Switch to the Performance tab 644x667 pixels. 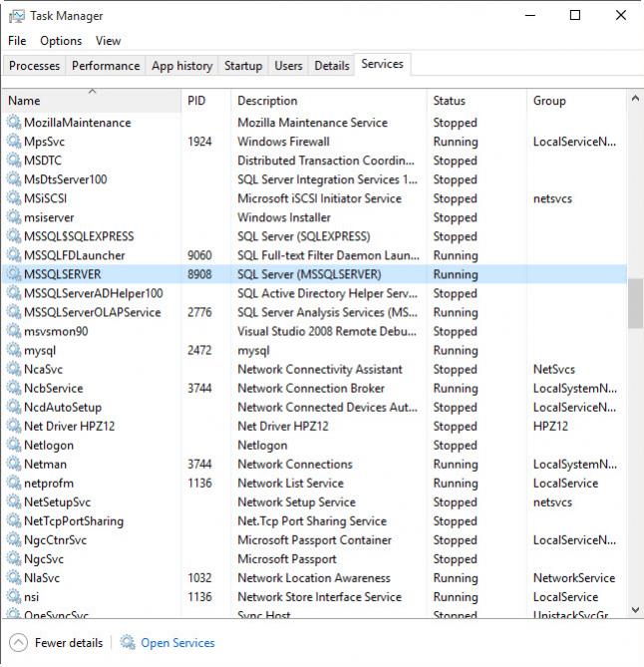106,66
